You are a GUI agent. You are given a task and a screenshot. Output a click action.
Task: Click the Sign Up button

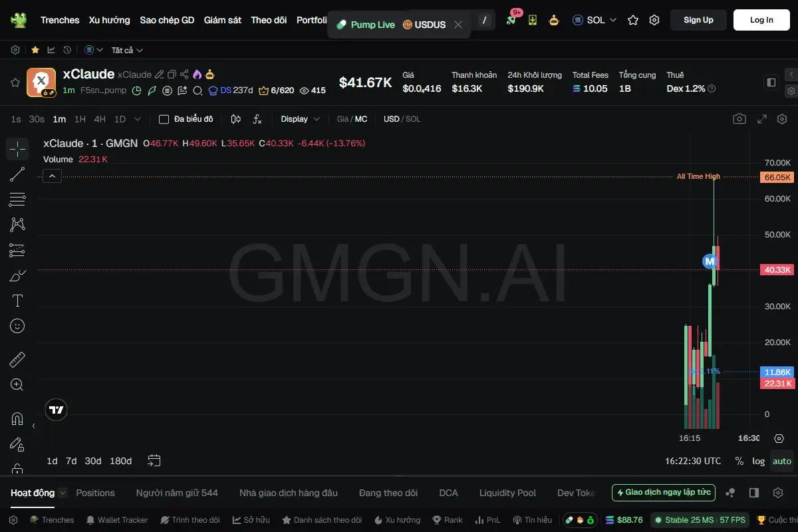coord(698,20)
